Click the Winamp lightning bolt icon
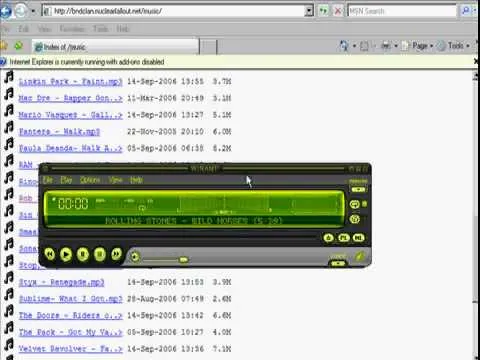Viewport: 480px width, 360px height. tap(360, 256)
